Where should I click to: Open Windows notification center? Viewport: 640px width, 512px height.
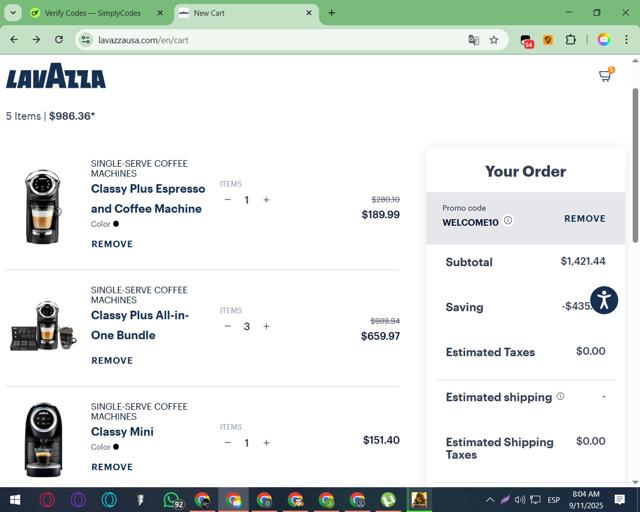coord(620,500)
